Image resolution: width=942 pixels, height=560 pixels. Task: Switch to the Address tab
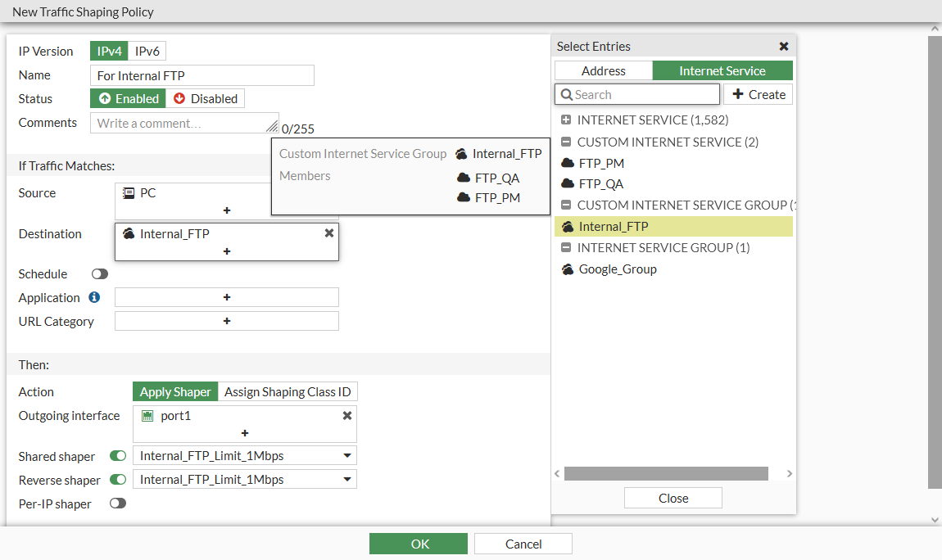pos(604,71)
